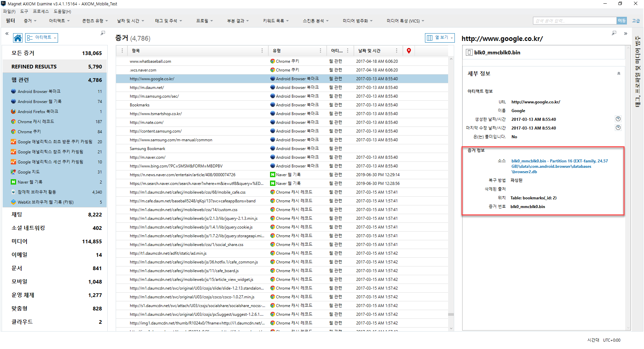Open the 아티팩트 filter dropdown
Screen dimensions: 644x349
(x=59, y=21)
